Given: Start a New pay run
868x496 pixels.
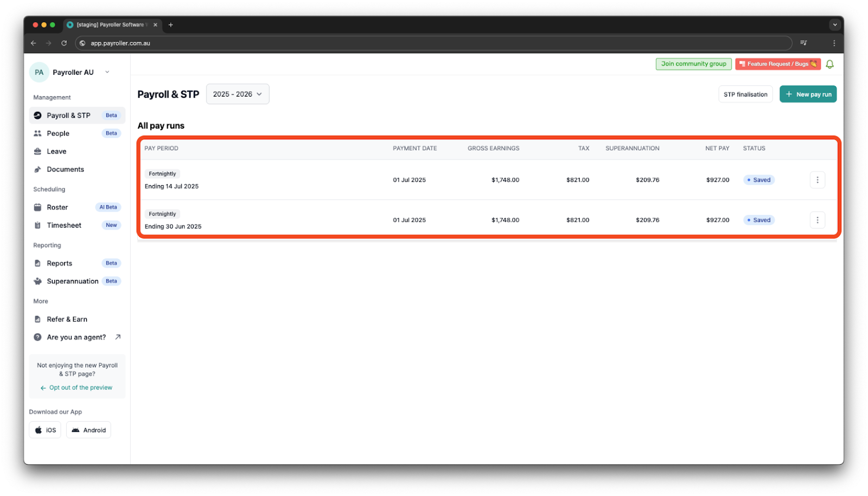Looking at the screenshot, I should [x=808, y=94].
